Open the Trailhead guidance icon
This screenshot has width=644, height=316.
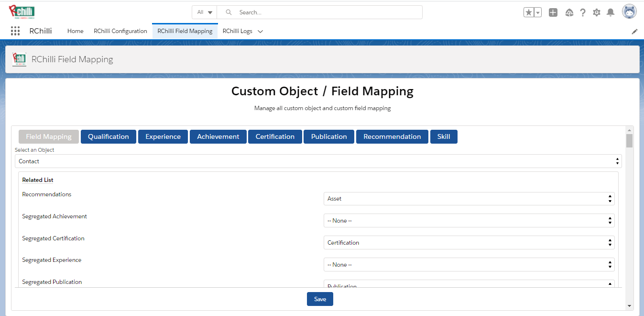point(569,12)
